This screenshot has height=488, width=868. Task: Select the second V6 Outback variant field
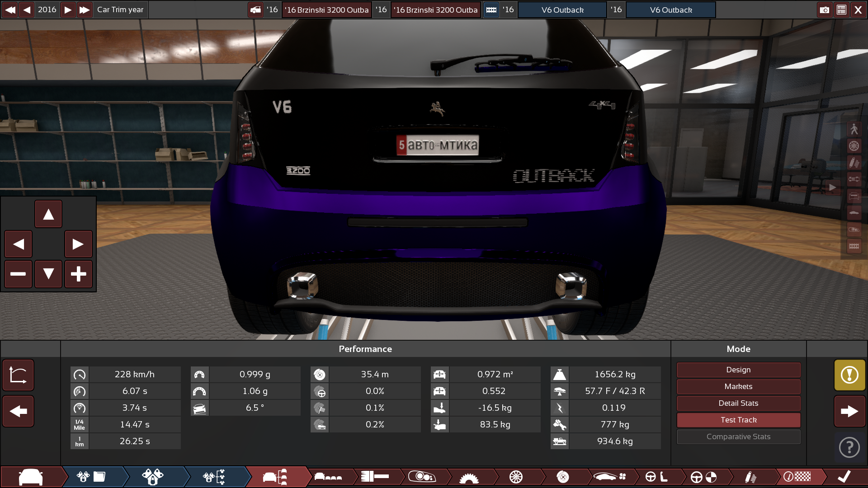pyautogui.click(x=671, y=9)
